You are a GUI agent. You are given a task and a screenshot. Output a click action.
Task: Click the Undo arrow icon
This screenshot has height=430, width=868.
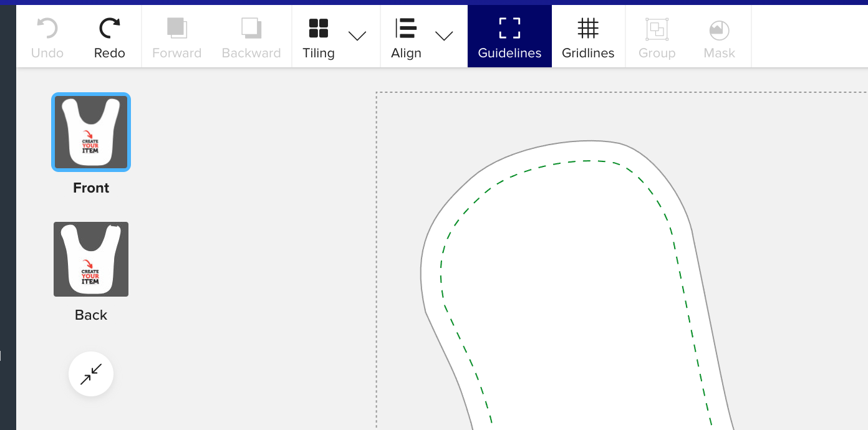(47, 29)
